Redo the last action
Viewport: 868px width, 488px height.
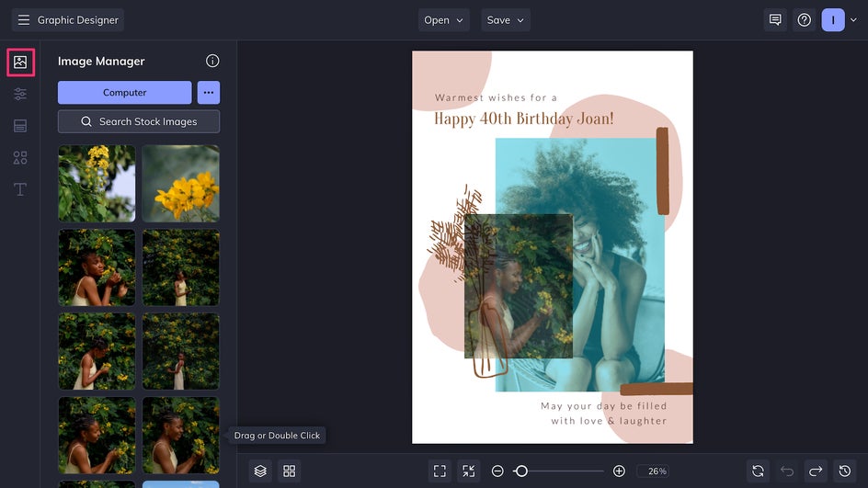tap(816, 471)
